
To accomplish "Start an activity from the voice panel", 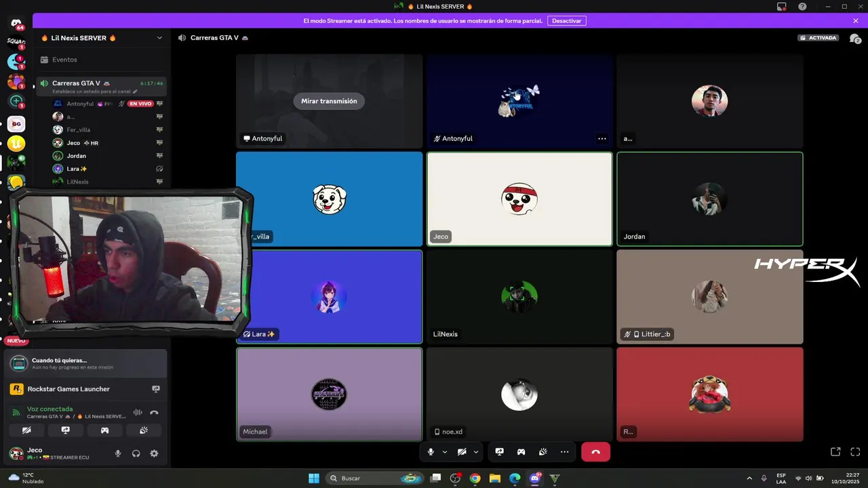I will [x=104, y=430].
